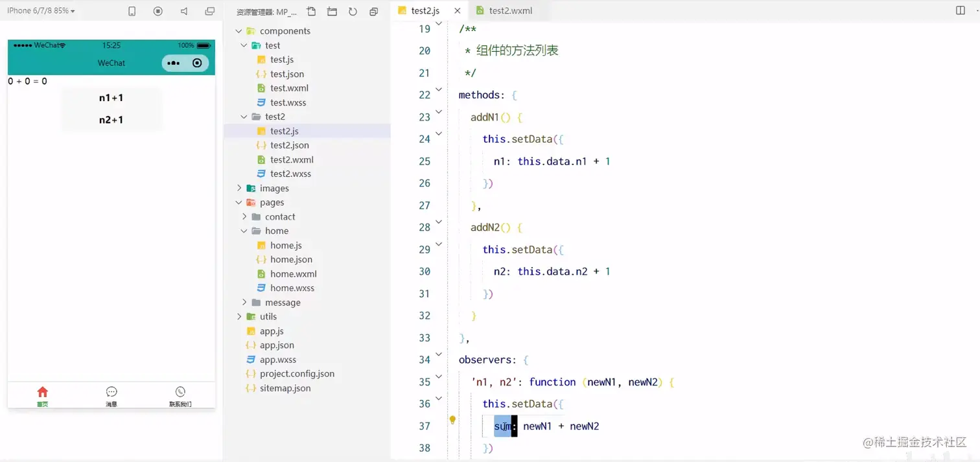Fold the setData call at line 36
Screen dimensions: 980x462
(x=439, y=398)
